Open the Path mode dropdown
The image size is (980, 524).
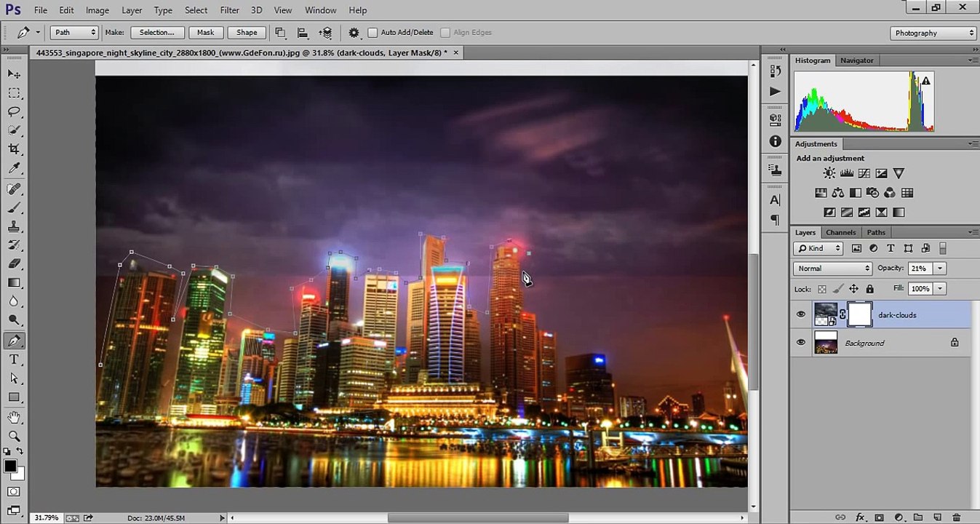pos(75,33)
